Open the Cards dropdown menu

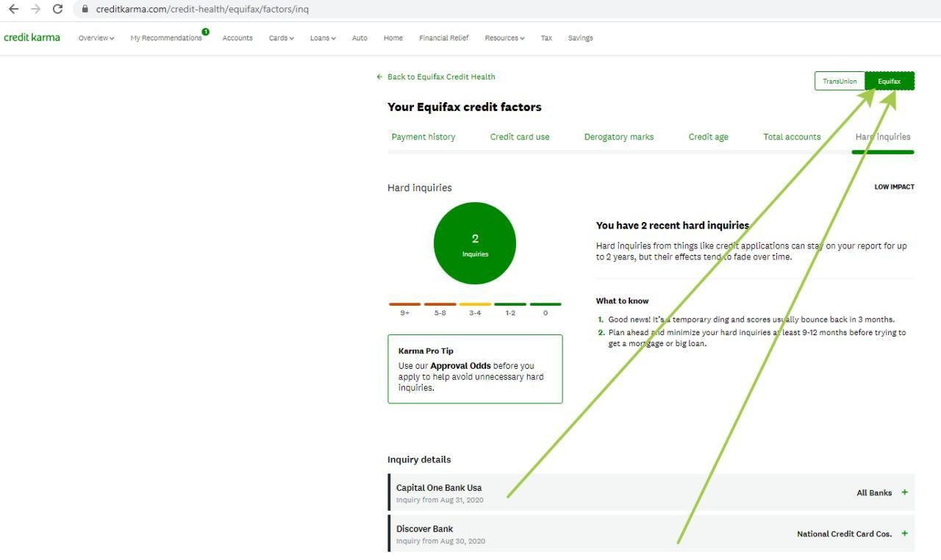coord(281,38)
